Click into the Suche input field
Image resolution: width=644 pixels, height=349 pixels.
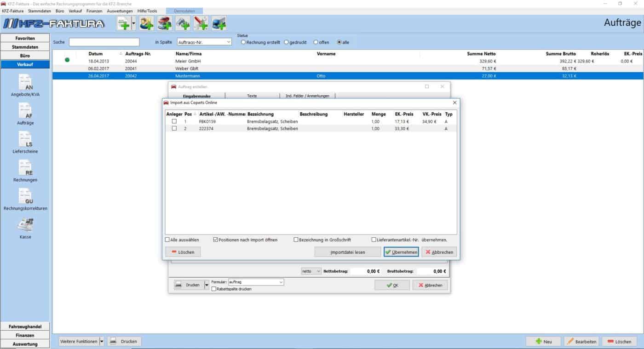[104, 42]
